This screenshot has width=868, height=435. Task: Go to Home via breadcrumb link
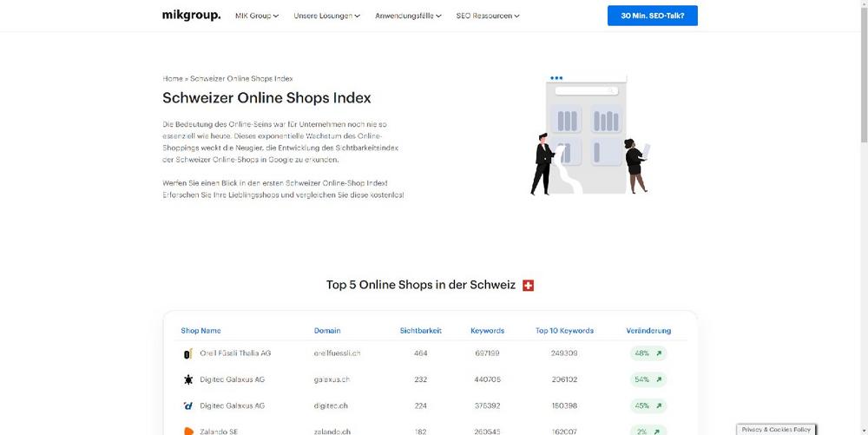(172, 79)
